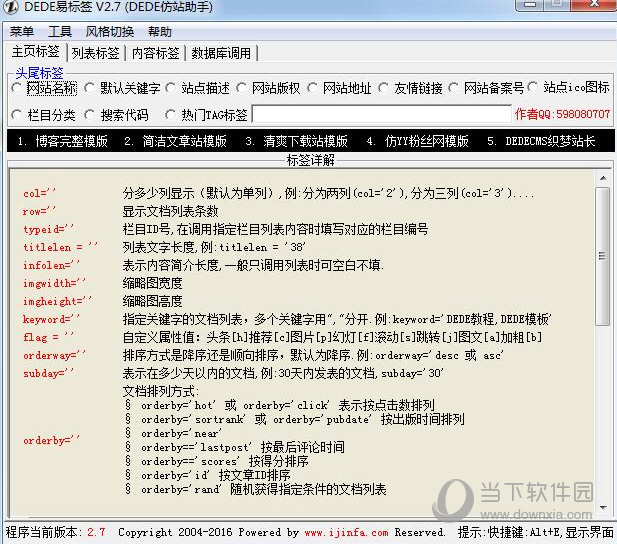Switch to the 列表标签 tab
The height and width of the screenshot is (544, 617).
pos(96,53)
